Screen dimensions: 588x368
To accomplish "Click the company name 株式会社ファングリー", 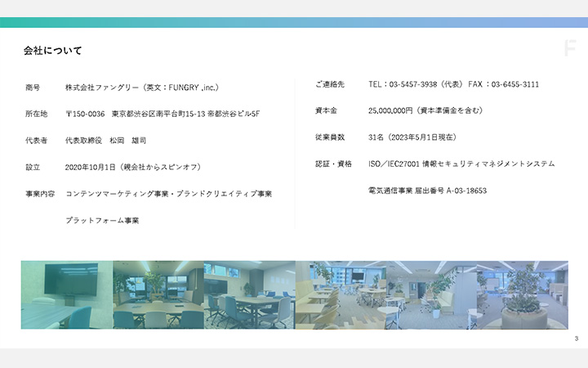I will click(102, 88).
